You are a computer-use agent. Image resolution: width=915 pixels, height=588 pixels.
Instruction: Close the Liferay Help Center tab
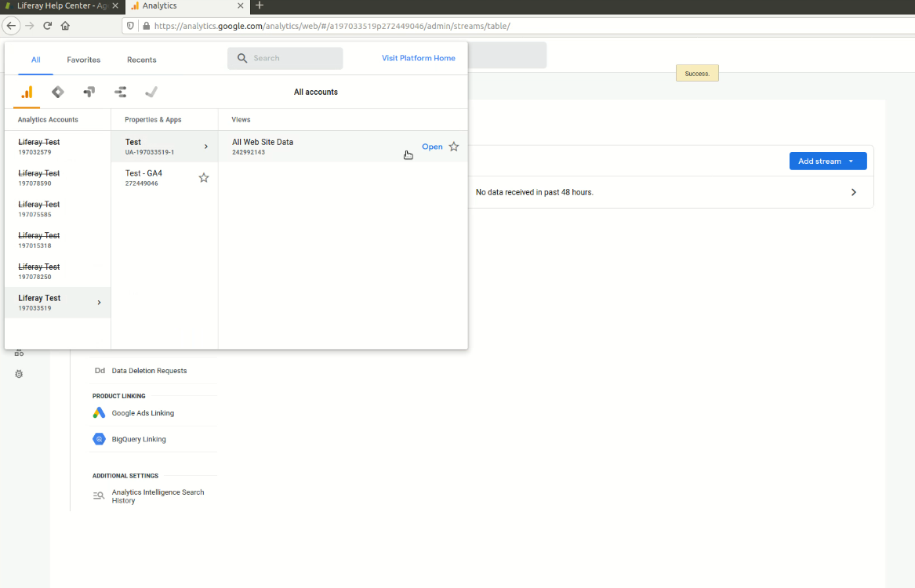[x=115, y=5]
